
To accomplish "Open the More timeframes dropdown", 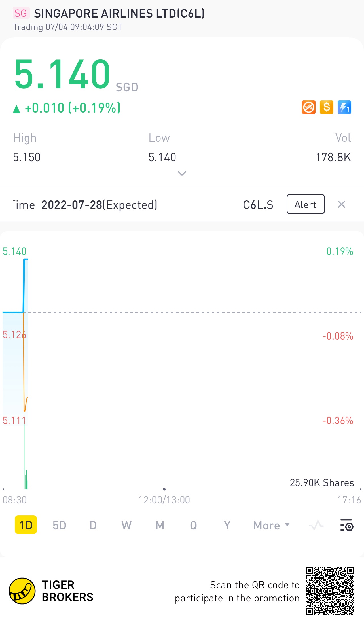I will pyautogui.click(x=271, y=525).
